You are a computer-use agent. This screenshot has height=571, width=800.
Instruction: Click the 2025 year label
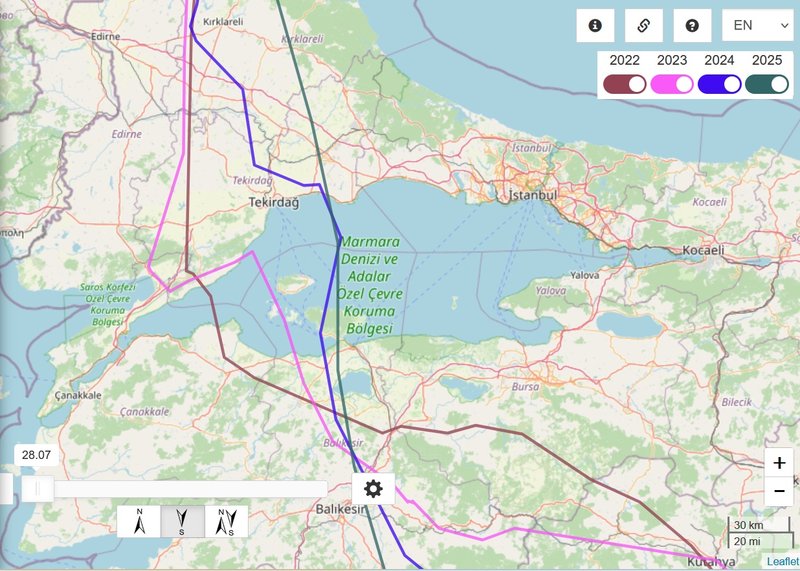click(x=767, y=60)
